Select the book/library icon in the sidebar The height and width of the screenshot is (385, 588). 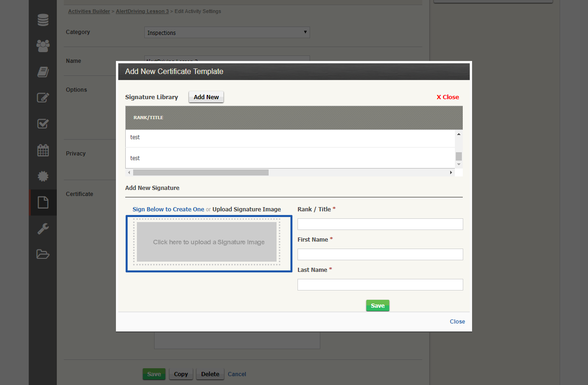[x=42, y=72]
